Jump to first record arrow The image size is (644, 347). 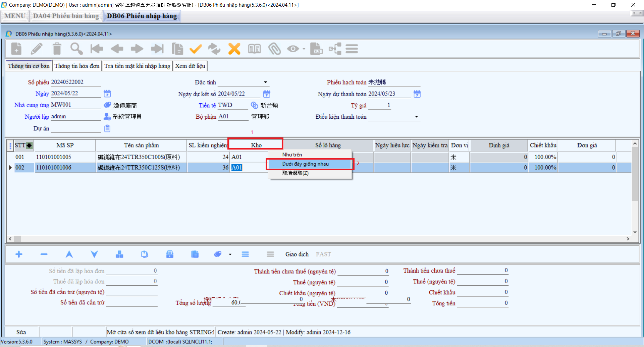97,49
